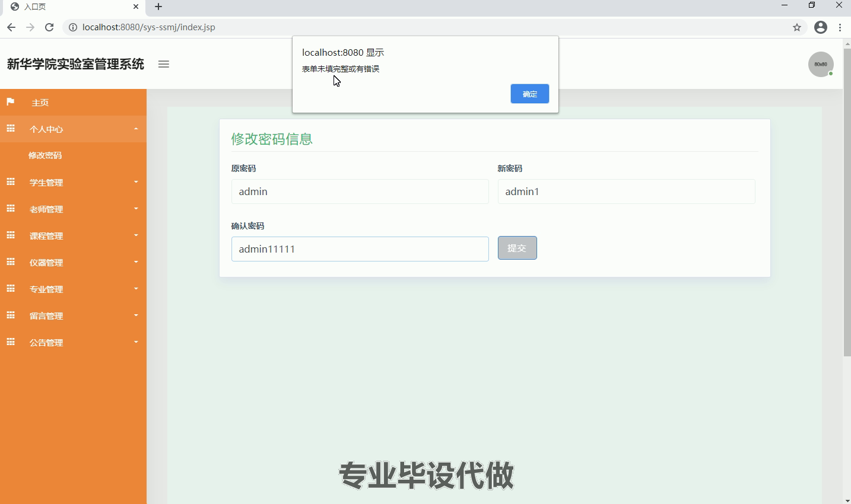The image size is (851, 504).
Task: Click the grid icon beside 留言管理
Action: (10, 315)
